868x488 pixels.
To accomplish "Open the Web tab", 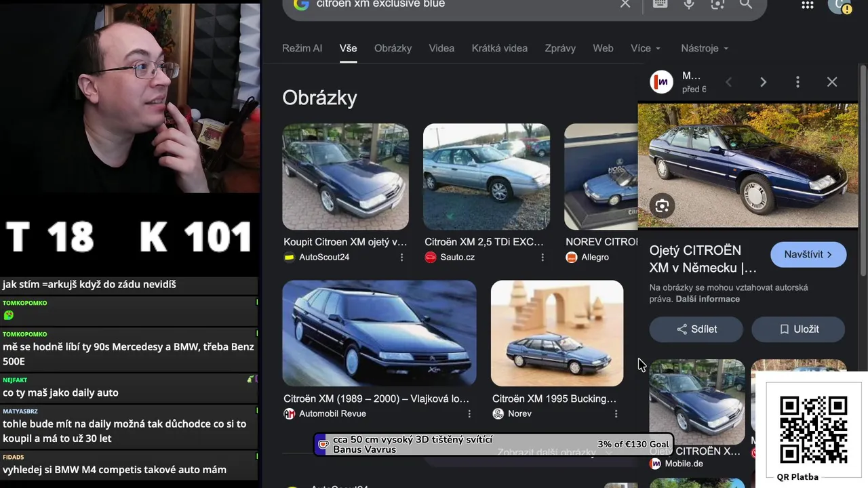I will pos(603,48).
